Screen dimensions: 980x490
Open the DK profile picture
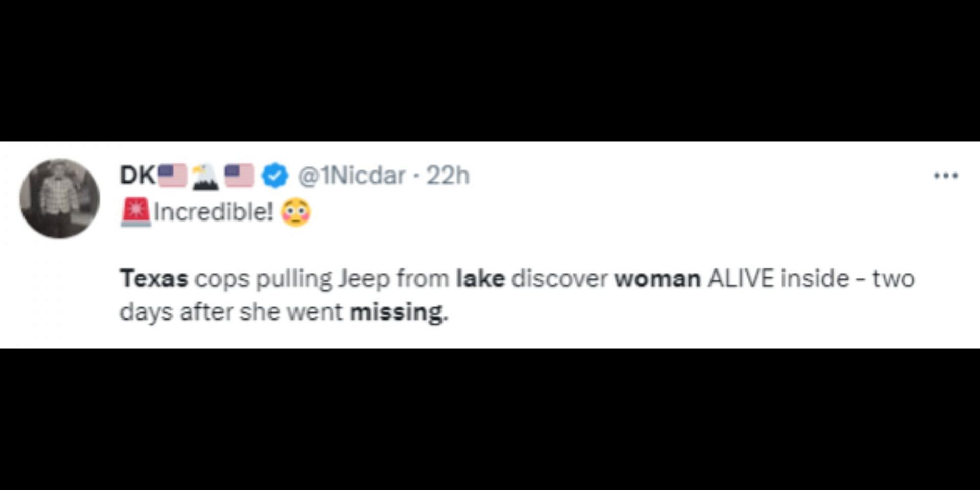pyautogui.click(x=60, y=199)
